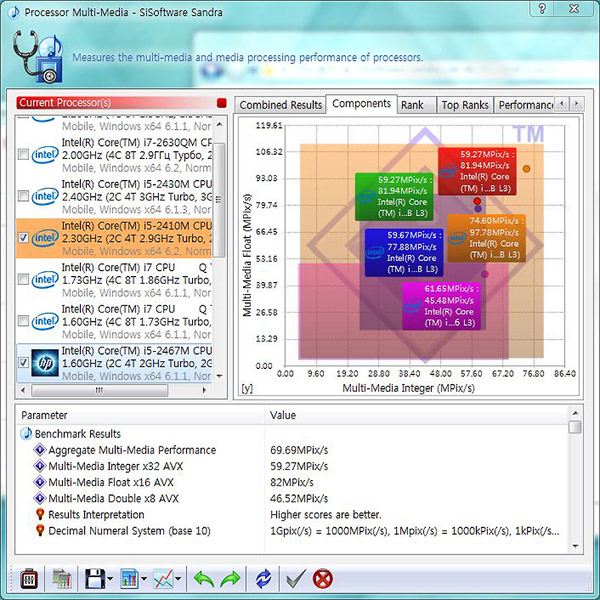Click the Intel logo of the i7 1.60GHz entry
Viewport: 600px width, 600px height.
point(45,321)
